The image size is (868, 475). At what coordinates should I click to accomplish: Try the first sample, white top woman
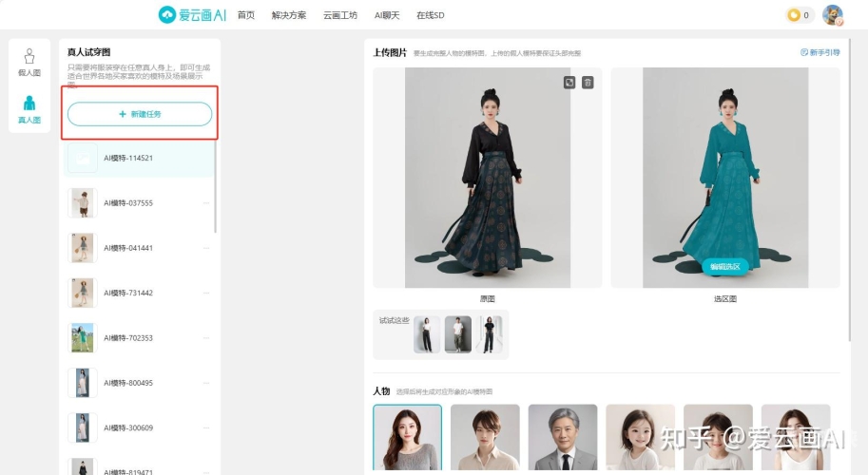(x=427, y=334)
